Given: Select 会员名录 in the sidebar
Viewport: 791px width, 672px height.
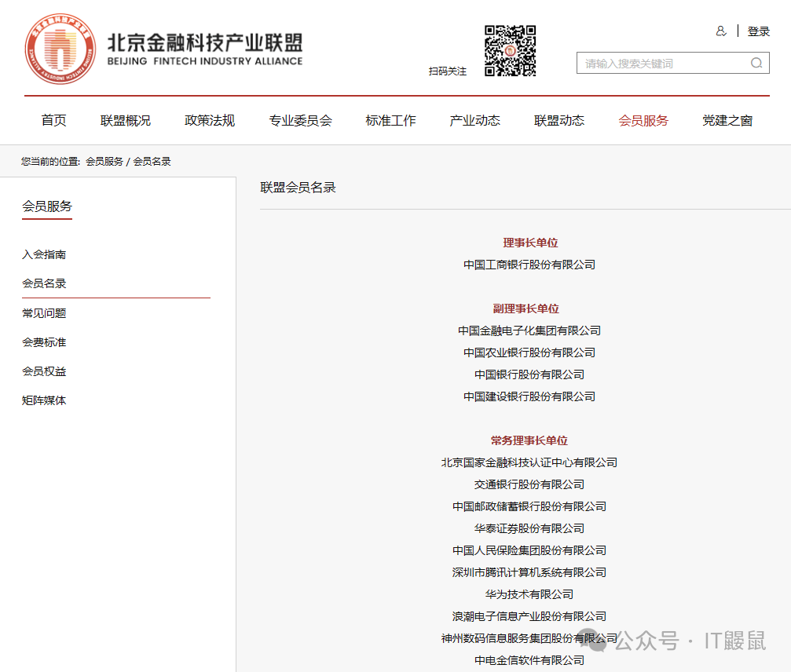Looking at the screenshot, I should click(x=44, y=283).
